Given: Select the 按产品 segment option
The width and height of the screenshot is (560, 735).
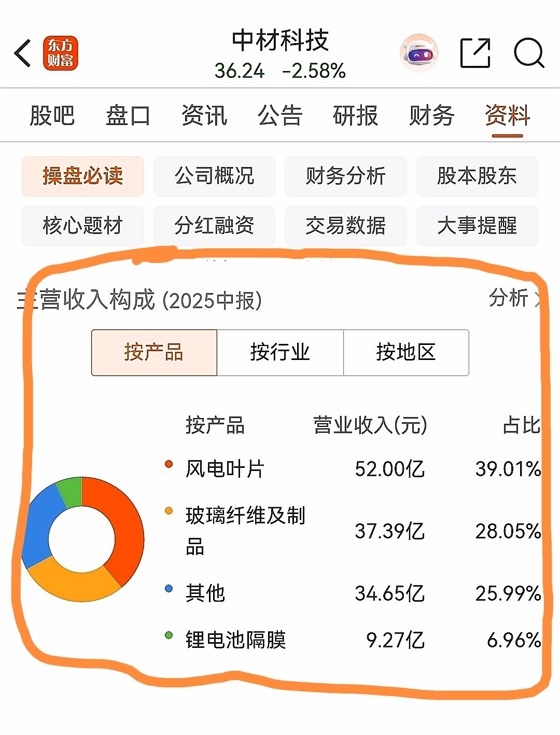Looking at the screenshot, I should point(154,353).
